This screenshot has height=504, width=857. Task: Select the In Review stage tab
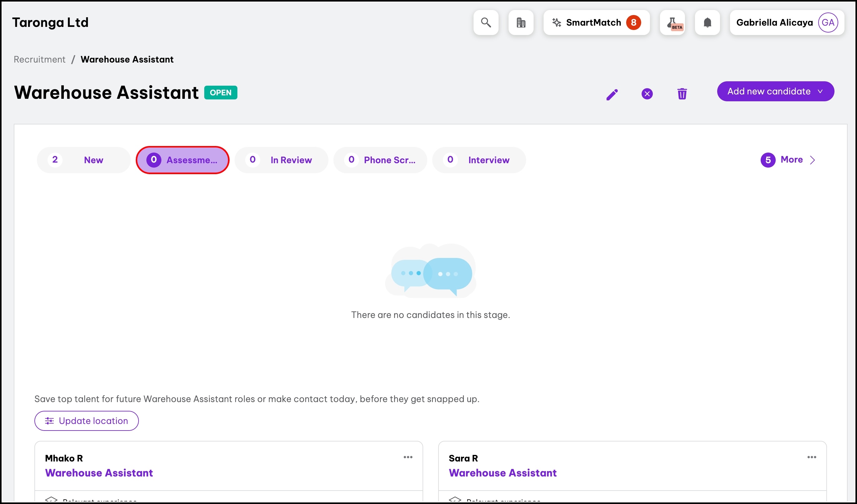click(281, 160)
